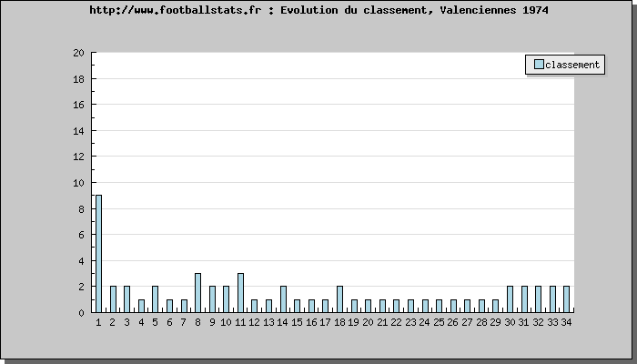The height and width of the screenshot is (364, 637).
Task: Select the bar for matchday 9
Action: pos(212,299)
